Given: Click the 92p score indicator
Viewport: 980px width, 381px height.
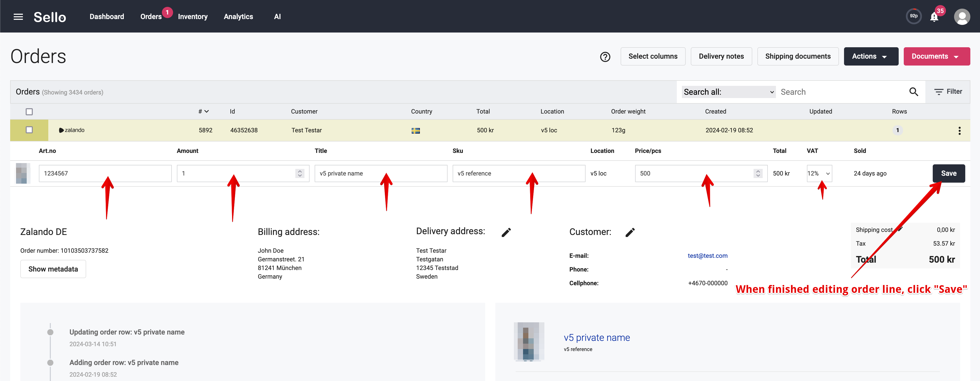Looking at the screenshot, I should (913, 16).
